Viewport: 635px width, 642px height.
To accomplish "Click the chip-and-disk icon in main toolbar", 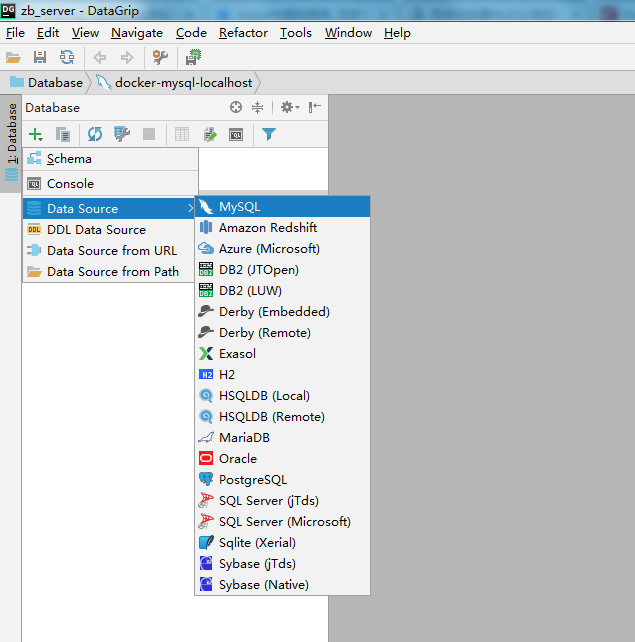I will pos(193,57).
